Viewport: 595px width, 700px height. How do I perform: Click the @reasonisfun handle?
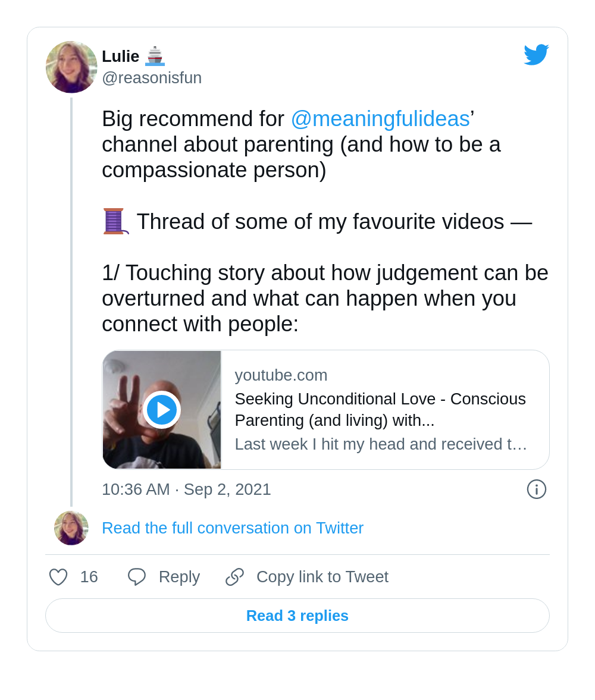tap(152, 78)
